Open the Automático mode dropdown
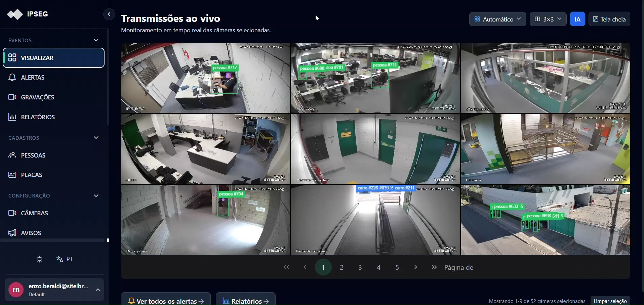Image resolution: width=644 pixels, height=305 pixels. (498, 19)
